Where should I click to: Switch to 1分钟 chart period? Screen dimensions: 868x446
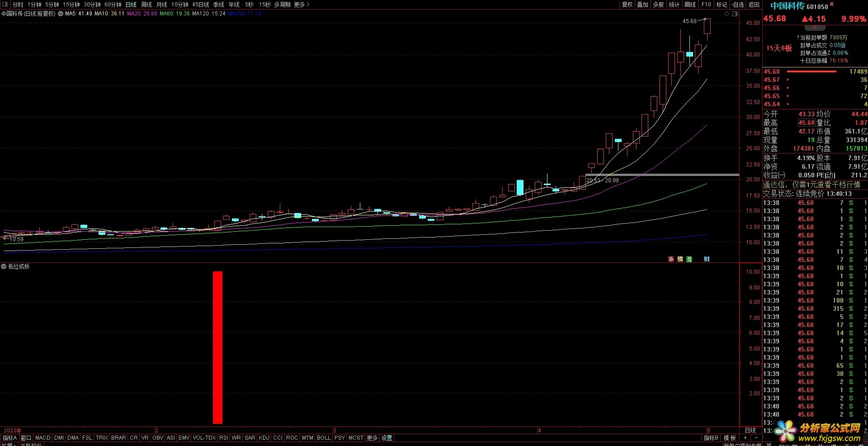(34, 5)
